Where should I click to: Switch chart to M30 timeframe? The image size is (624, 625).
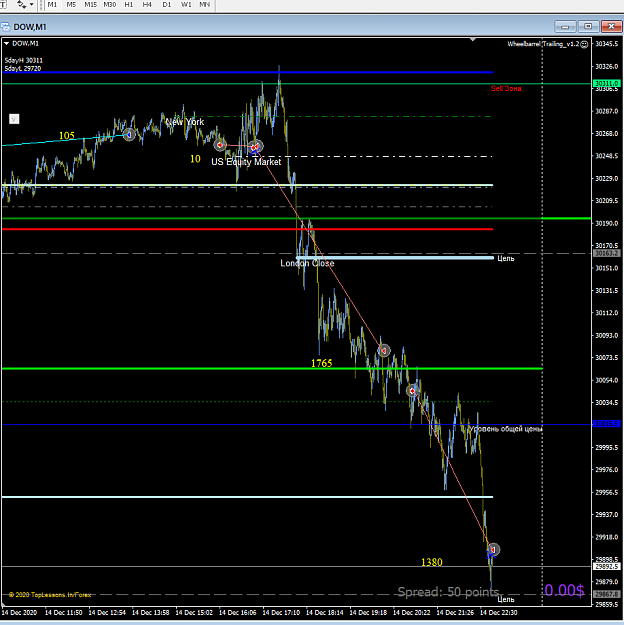point(110,4)
